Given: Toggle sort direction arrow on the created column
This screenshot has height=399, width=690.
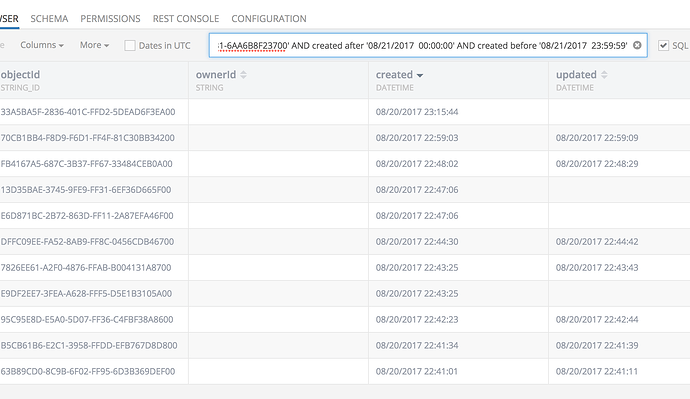Looking at the screenshot, I should point(420,76).
